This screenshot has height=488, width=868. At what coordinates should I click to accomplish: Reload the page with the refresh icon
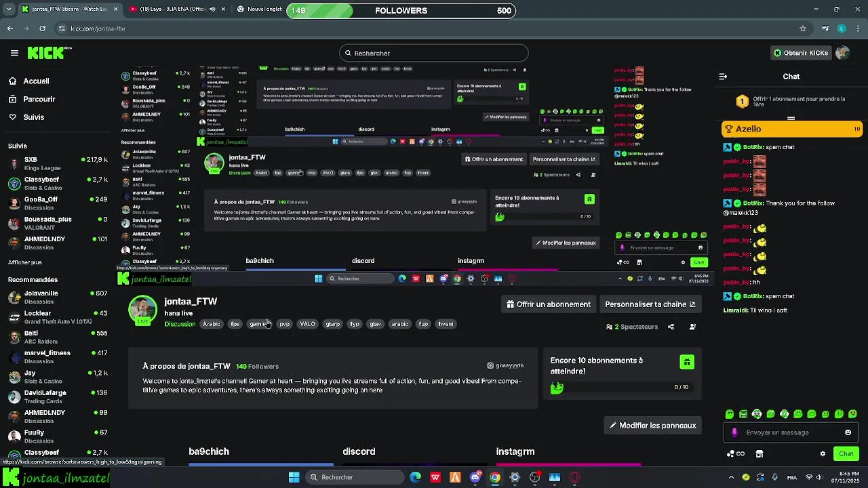click(x=42, y=28)
